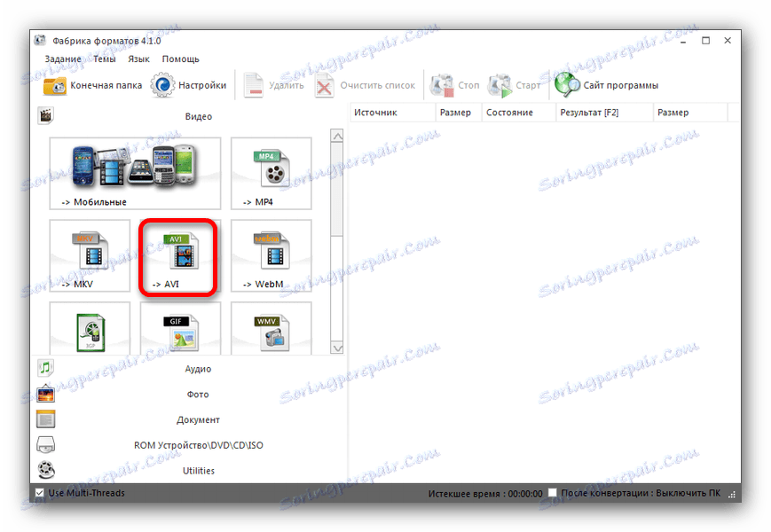The image size is (771, 532).
Task: Maximize the Фабрика форматов window
Action: [x=705, y=40]
